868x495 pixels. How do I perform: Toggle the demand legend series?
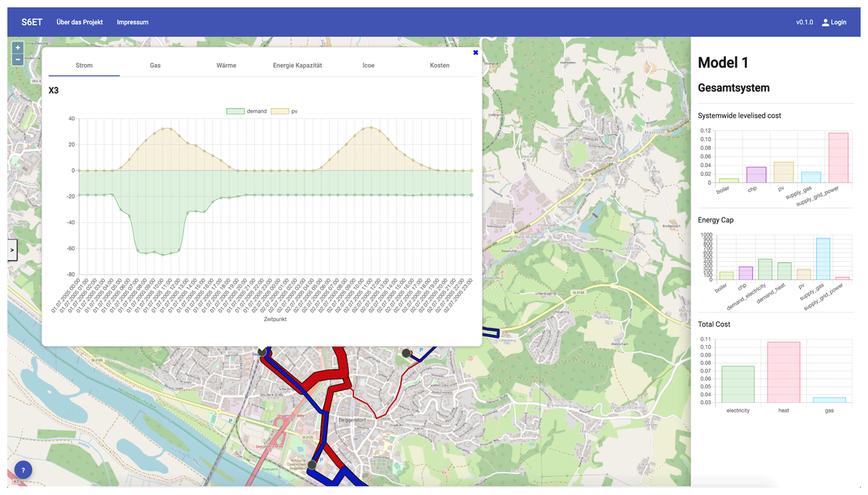[x=236, y=111]
